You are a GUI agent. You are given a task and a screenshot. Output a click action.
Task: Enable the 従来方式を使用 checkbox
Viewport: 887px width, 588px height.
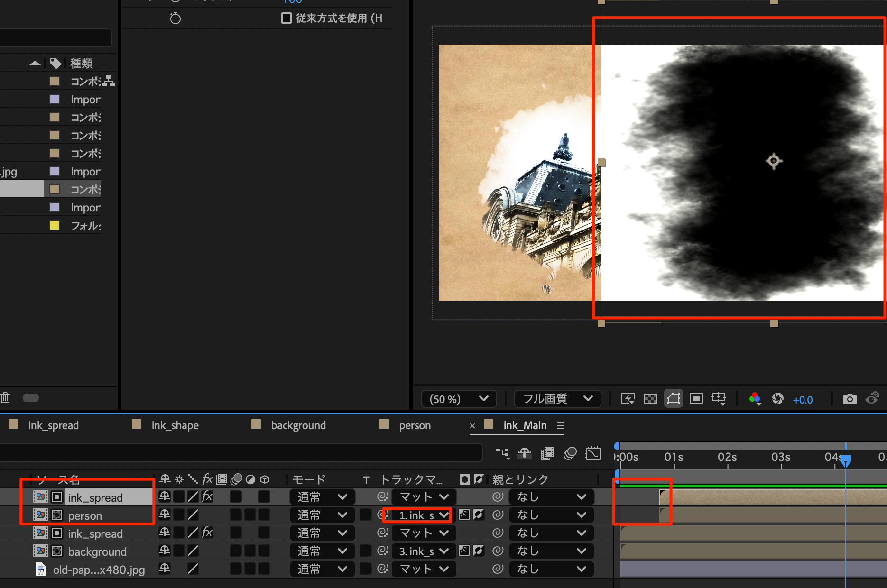pyautogui.click(x=286, y=18)
